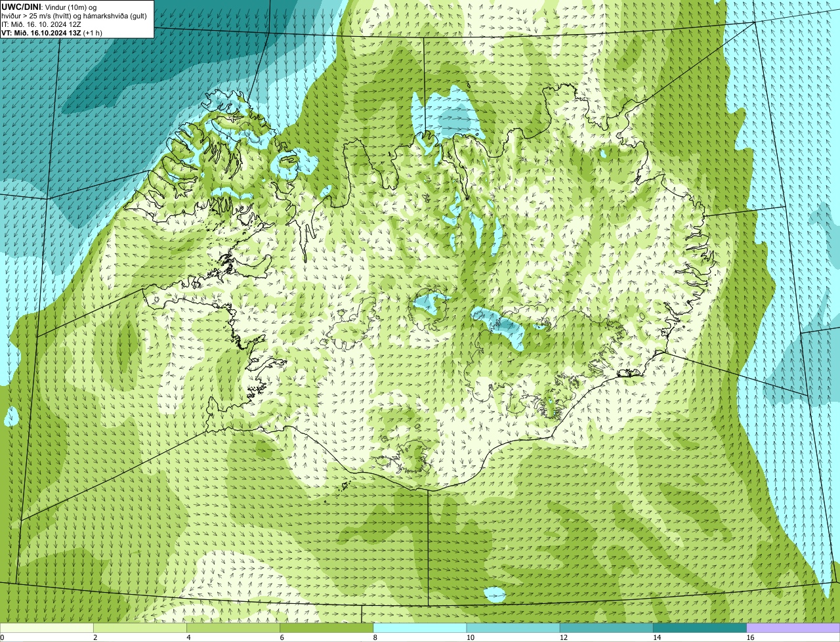Pick the cyan 10–12 m/s legend swatch
Screen dimensions: 840x642
click(x=513, y=628)
